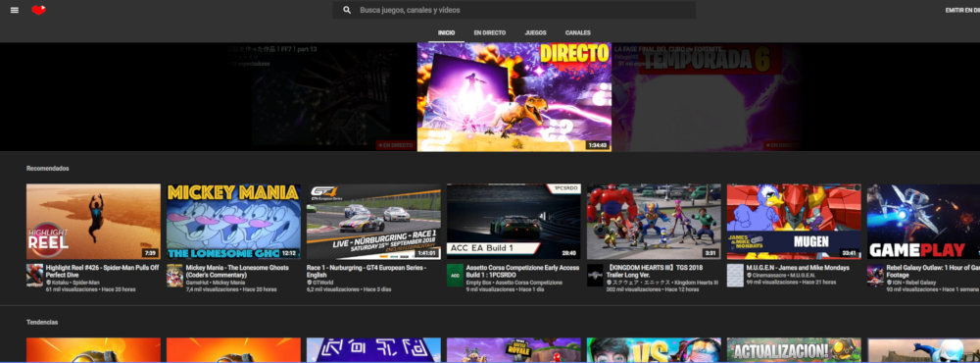The width and height of the screenshot is (980, 363).
Task: Open title 'M.U.G.E.N - James and Mike Mondays'
Action: (x=798, y=267)
